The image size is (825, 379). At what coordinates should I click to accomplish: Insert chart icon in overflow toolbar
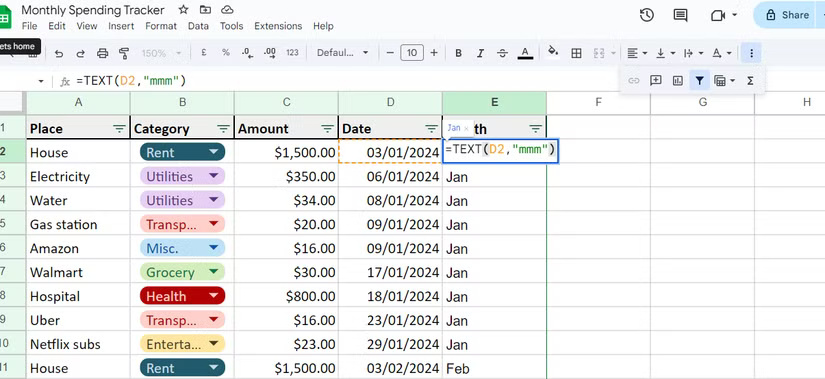point(678,81)
